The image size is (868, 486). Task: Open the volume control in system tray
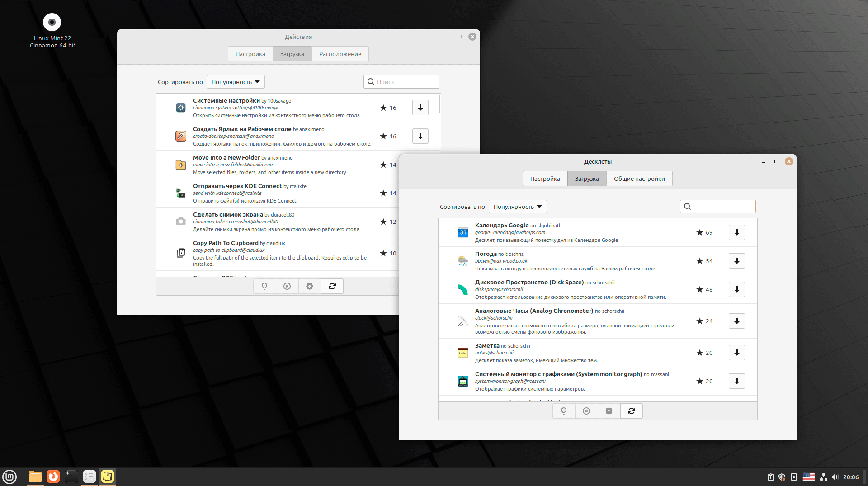click(x=835, y=477)
